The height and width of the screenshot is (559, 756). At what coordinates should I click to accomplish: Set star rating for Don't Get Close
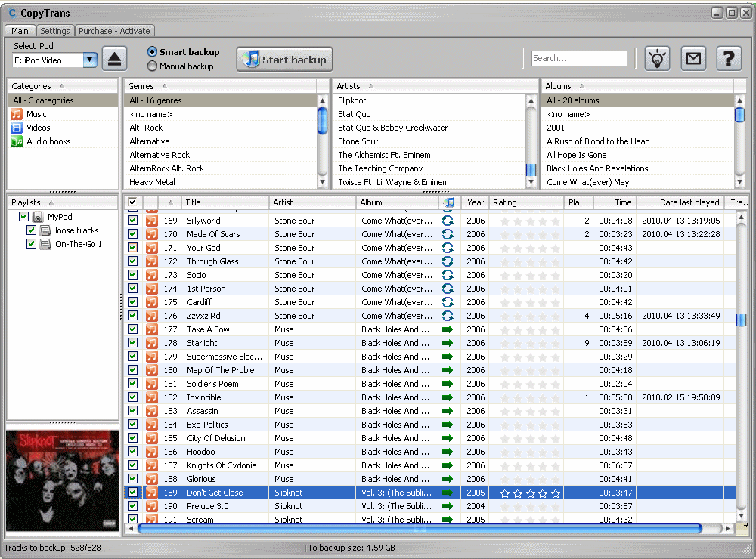point(530,493)
